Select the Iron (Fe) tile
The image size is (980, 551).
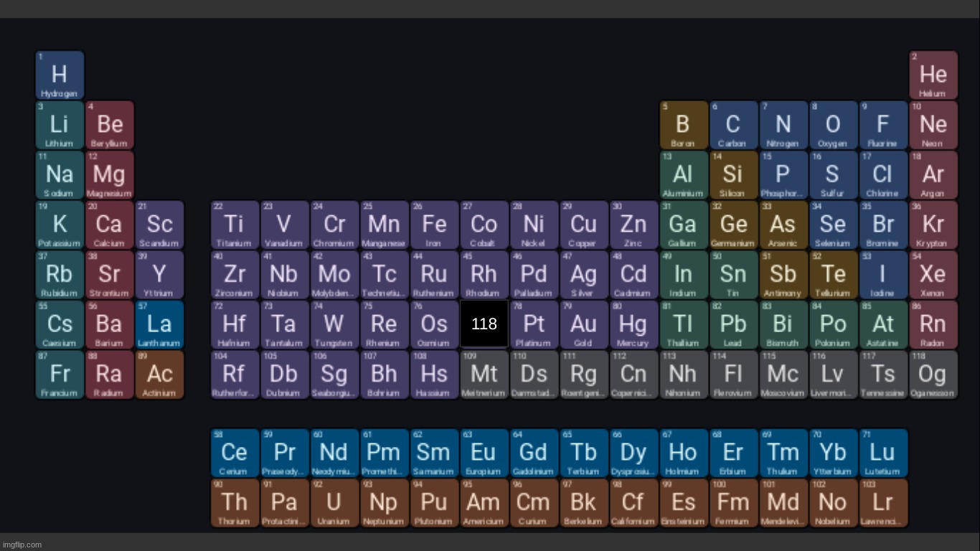click(x=434, y=225)
